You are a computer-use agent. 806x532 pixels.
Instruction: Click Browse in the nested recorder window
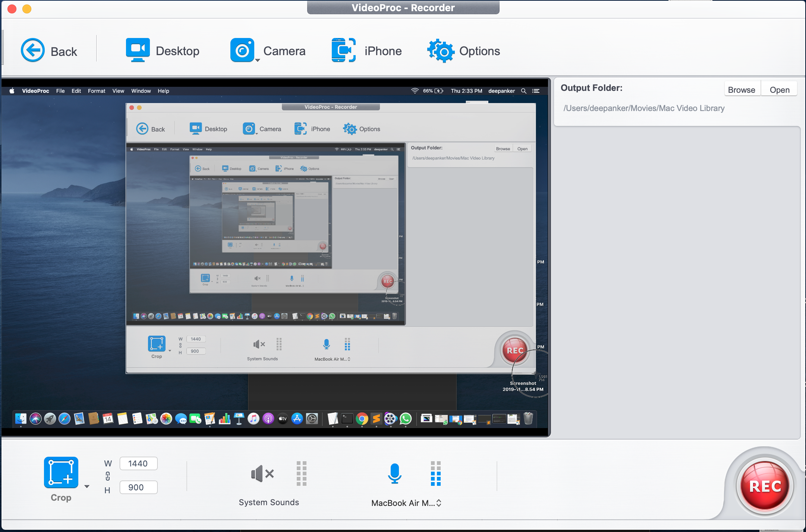point(503,149)
